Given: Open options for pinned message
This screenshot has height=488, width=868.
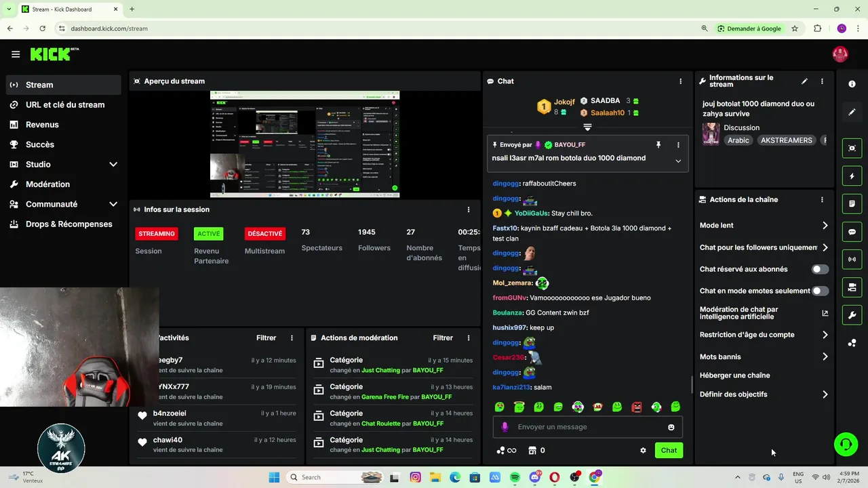Looking at the screenshot, I should coord(678,145).
